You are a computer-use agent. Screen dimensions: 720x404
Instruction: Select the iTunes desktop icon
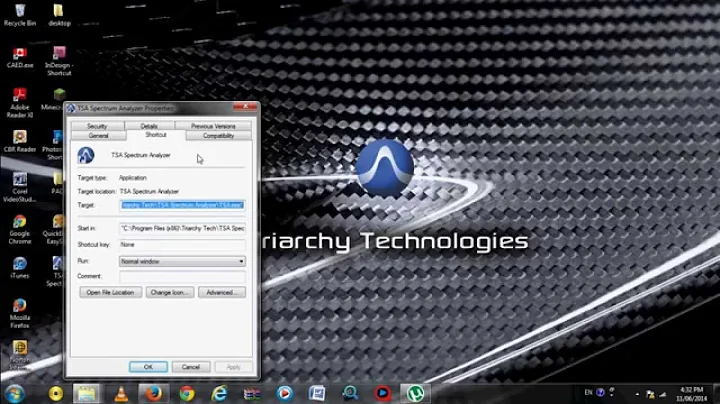click(x=20, y=268)
